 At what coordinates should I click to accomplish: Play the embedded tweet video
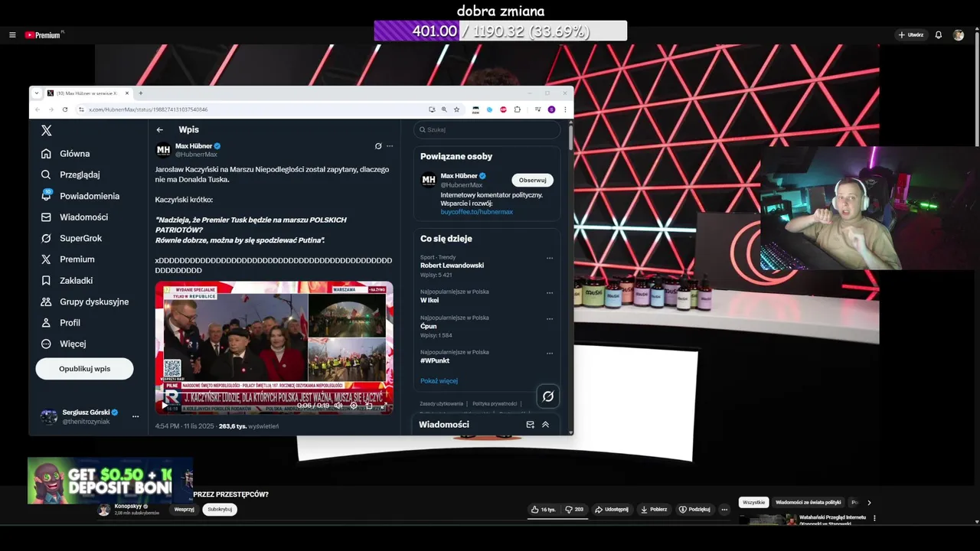coord(164,406)
